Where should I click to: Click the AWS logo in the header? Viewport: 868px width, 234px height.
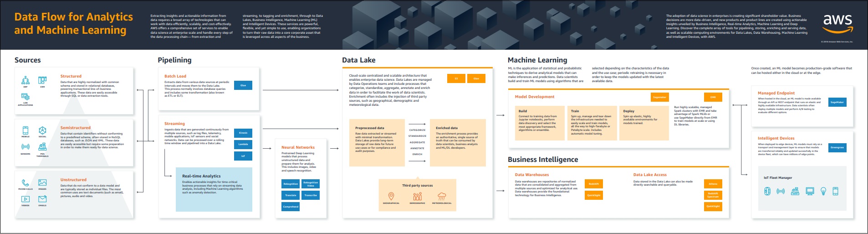point(837,24)
